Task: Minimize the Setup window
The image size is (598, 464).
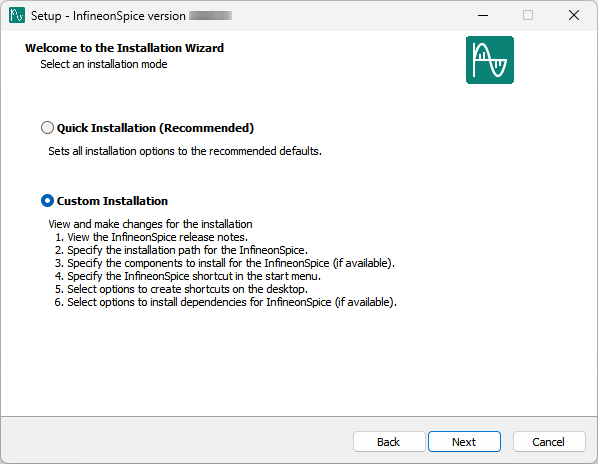Action: point(483,15)
